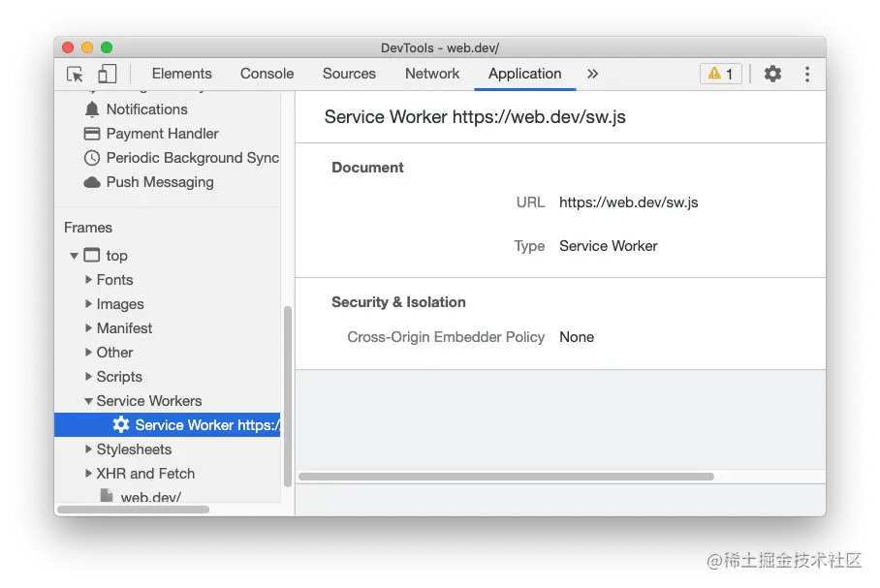Click the sidebar horizontal scrollbar thumb

134,510
